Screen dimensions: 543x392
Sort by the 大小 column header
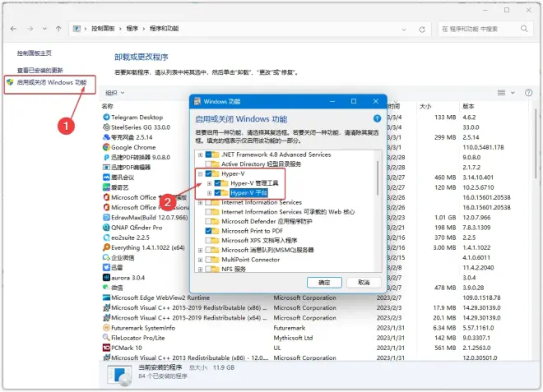point(425,106)
